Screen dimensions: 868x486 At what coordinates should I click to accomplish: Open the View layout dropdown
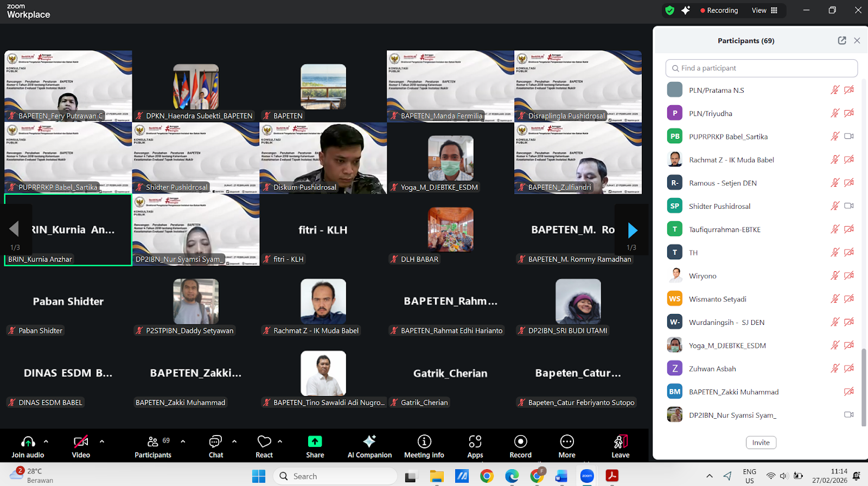pyautogui.click(x=765, y=10)
